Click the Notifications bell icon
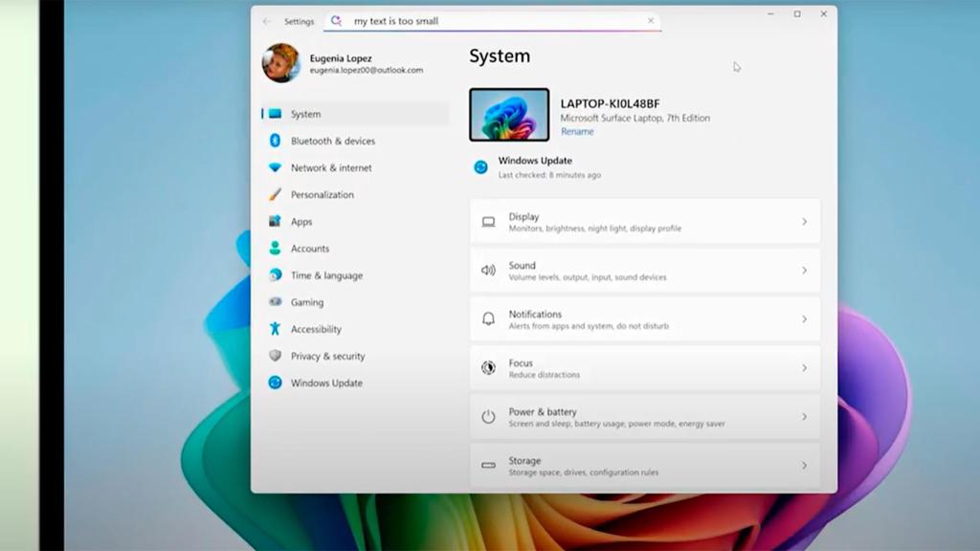This screenshot has width=980, height=551. coord(489,319)
